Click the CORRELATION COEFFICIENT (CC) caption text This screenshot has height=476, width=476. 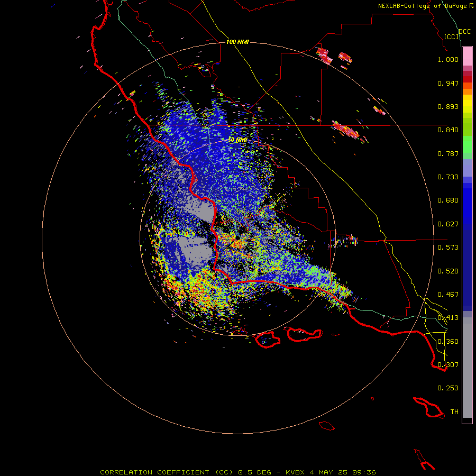click(167, 472)
